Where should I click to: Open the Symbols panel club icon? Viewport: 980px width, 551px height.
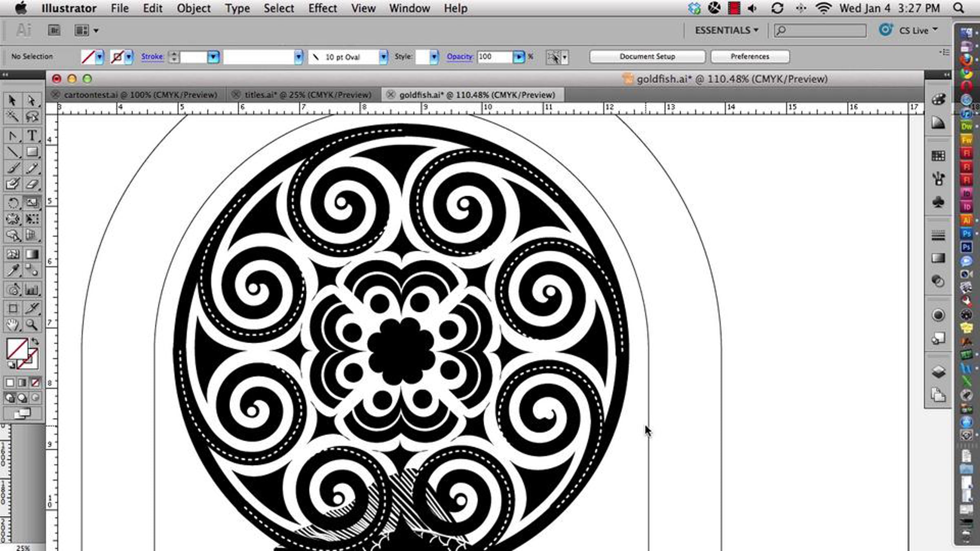[x=938, y=202]
